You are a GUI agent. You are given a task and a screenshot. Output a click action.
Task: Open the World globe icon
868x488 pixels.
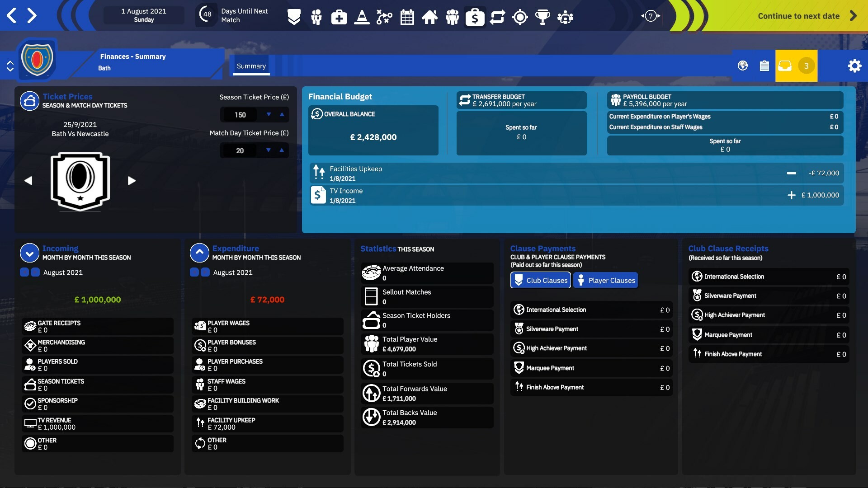[x=742, y=66]
